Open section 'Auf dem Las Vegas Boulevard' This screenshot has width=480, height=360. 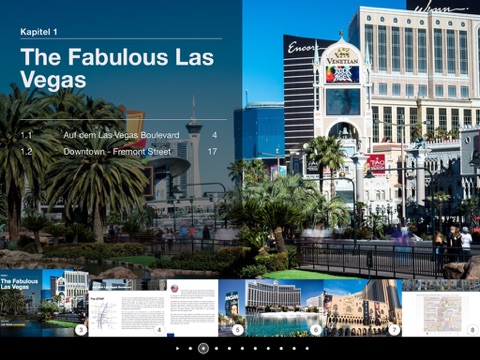pos(121,135)
